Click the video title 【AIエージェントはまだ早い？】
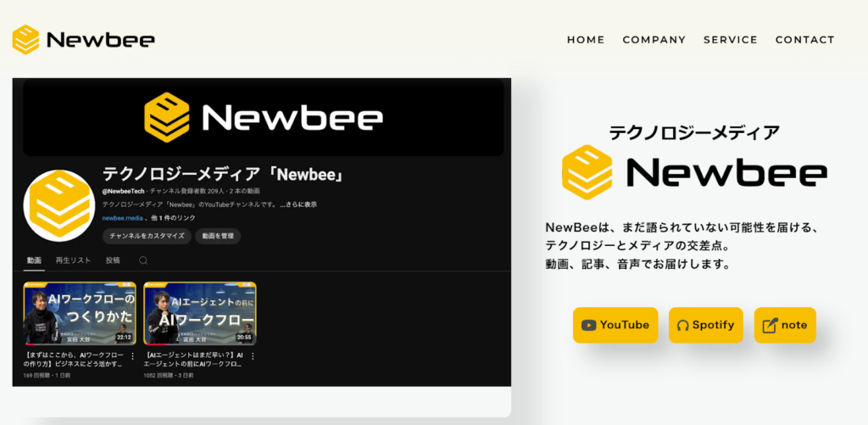 point(194,361)
